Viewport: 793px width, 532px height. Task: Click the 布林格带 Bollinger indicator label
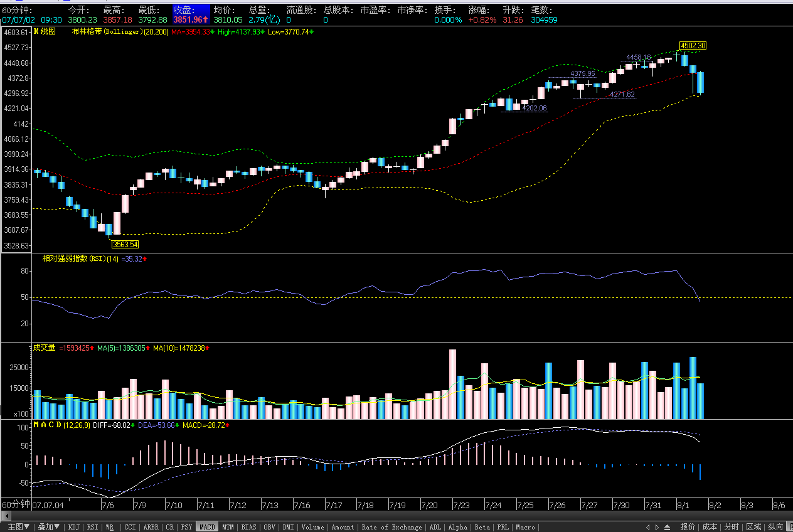coord(120,31)
